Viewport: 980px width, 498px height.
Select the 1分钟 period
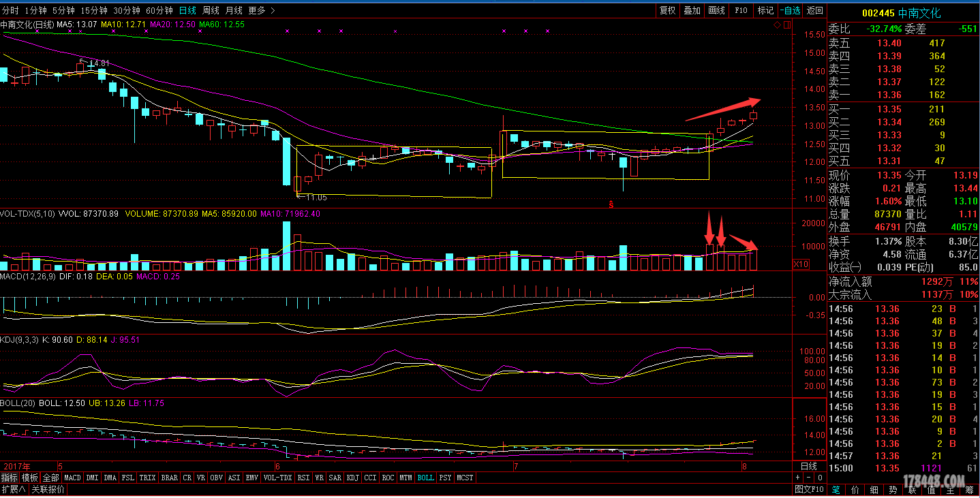tap(35, 10)
